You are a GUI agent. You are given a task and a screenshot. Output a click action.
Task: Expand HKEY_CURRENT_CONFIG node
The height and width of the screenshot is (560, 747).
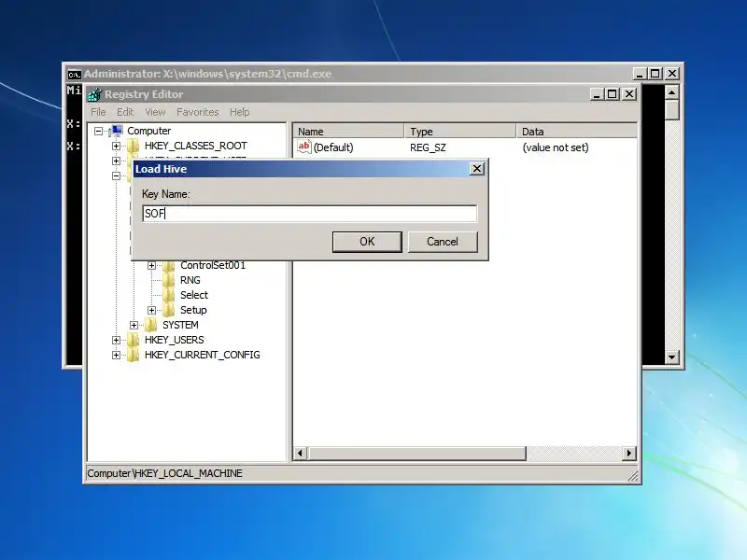click(x=116, y=356)
